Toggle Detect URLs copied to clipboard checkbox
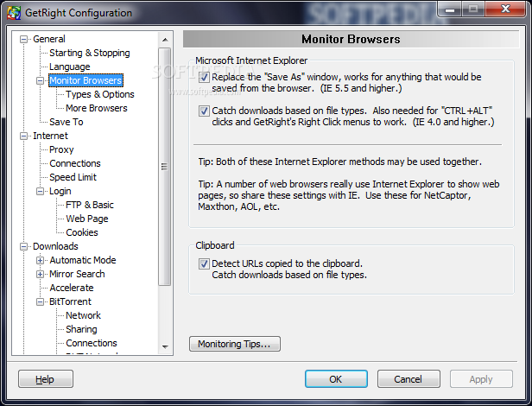 click(x=204, y=263)
